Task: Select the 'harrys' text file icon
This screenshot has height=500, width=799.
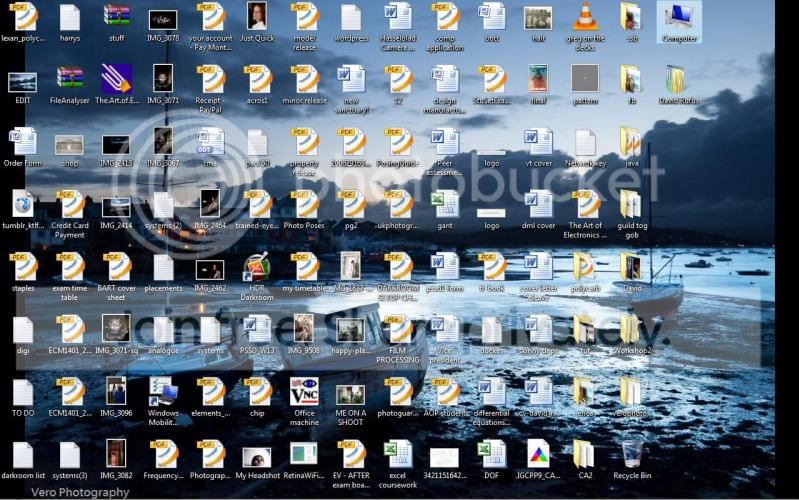Action: (70, 17)
